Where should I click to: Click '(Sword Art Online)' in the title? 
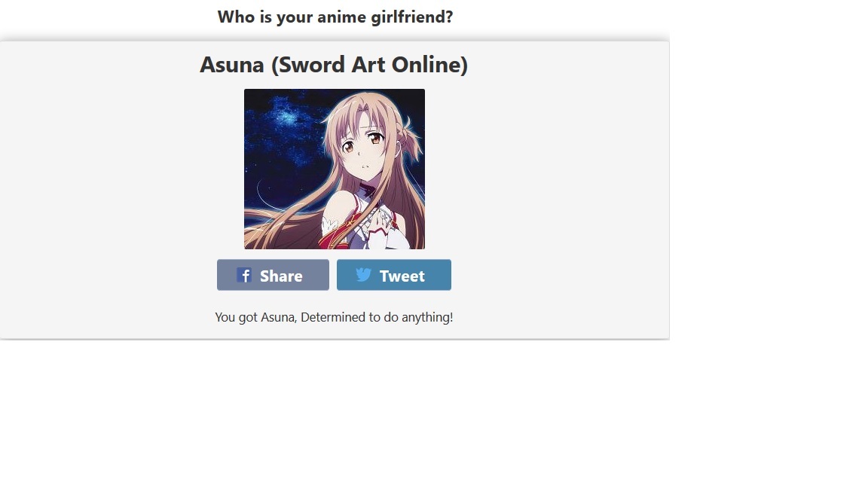(369, 65)
